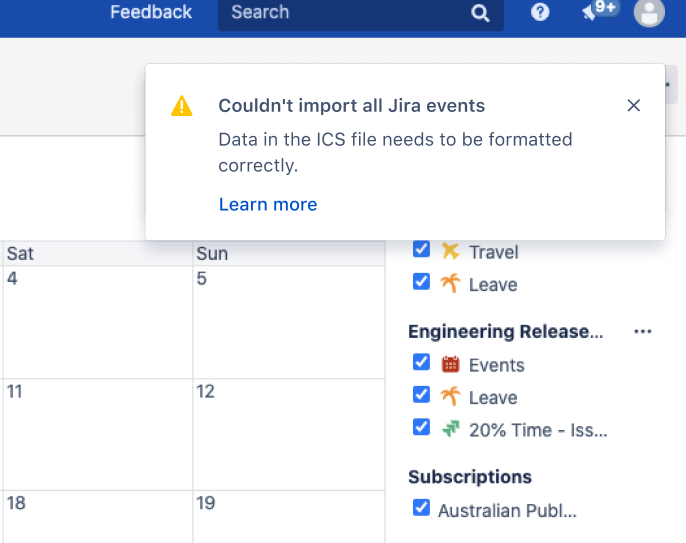Select the Sun 5 calendar day

tap(289, 322)
